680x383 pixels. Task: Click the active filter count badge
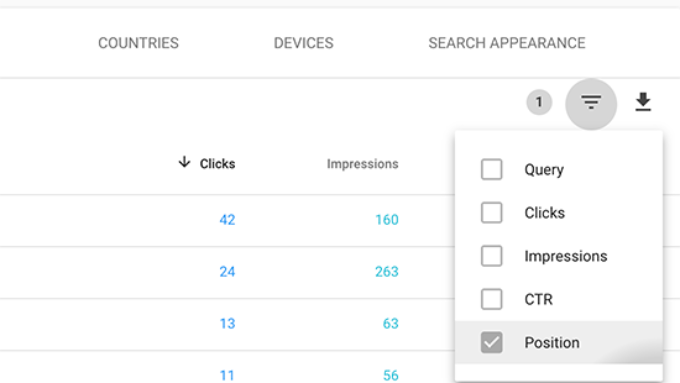[539, 102]
